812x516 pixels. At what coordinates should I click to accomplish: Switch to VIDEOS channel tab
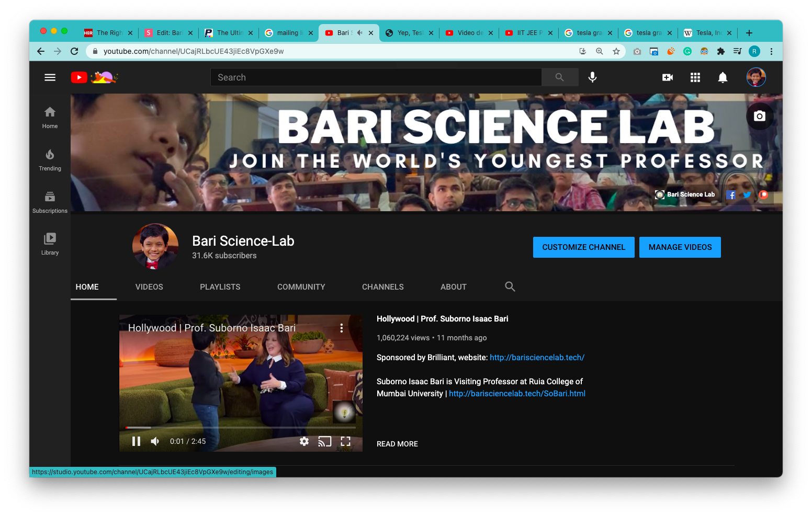pyautogui.click(x=149, y=286)
